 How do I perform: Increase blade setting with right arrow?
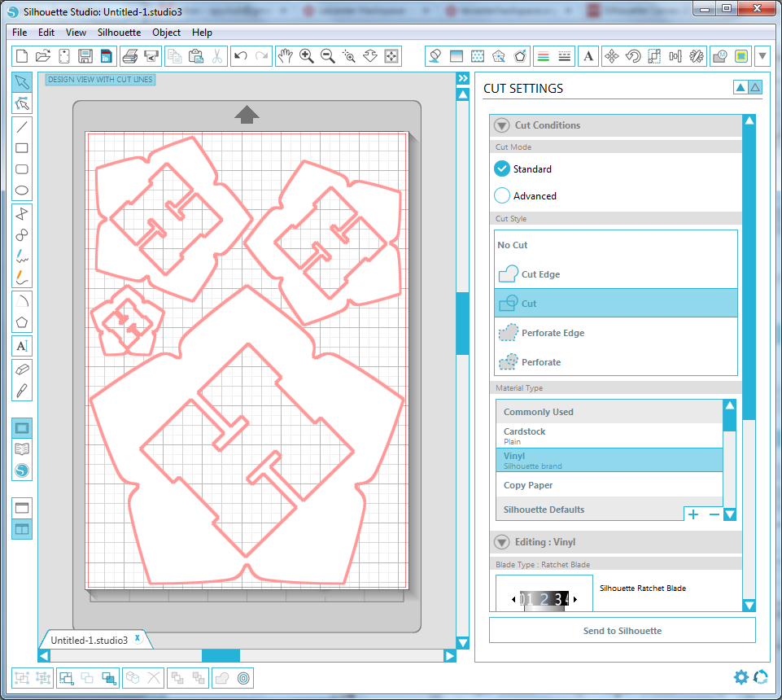[575, 599]
